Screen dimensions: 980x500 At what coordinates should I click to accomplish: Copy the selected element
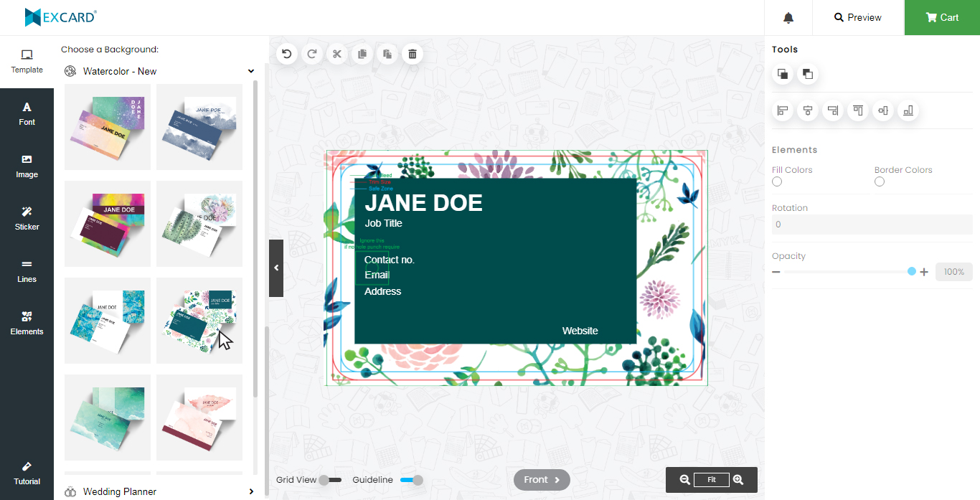coord(362,54)
